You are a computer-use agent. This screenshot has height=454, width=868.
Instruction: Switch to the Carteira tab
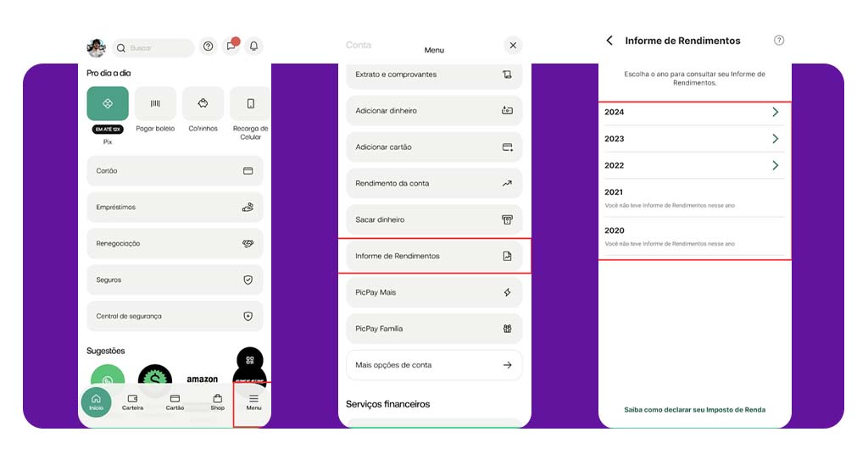pyautogui.click(x=132, y=402)
